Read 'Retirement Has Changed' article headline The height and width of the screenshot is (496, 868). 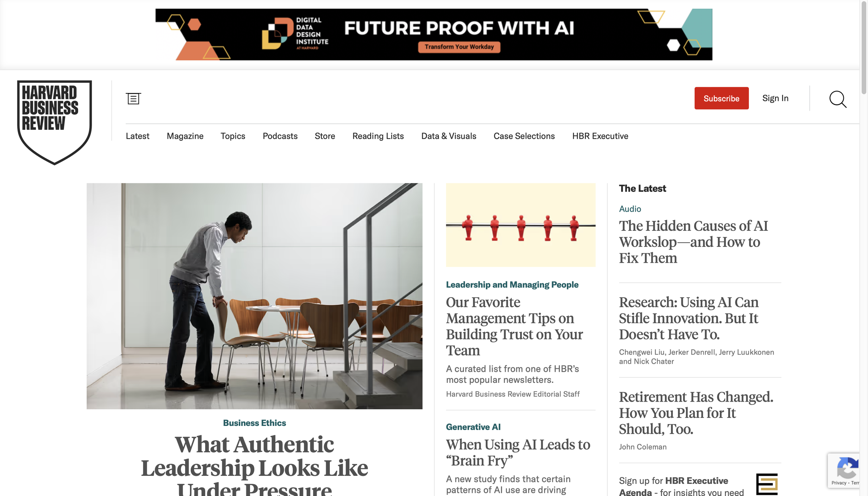[696, 413]
